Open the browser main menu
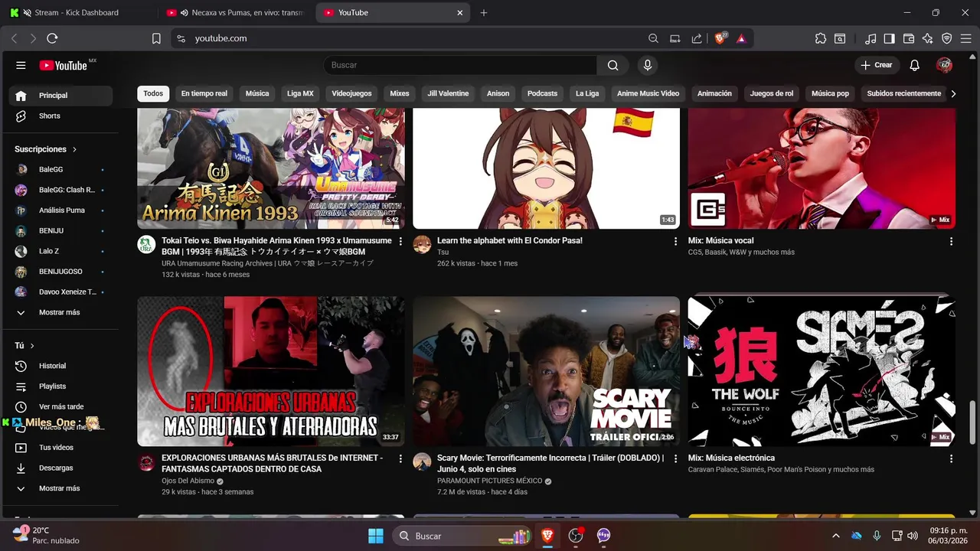The width and height of the screenshot is (980, 551). tap(965, 38)
